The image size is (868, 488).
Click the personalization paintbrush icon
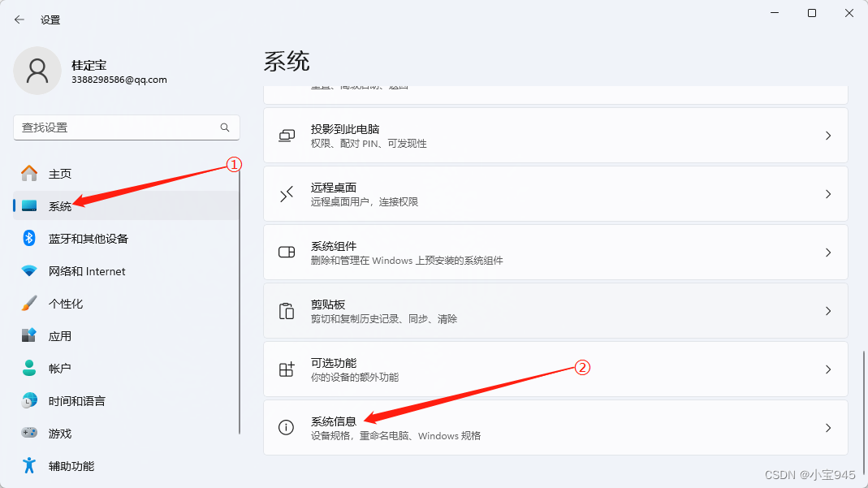tap(29, 303)
